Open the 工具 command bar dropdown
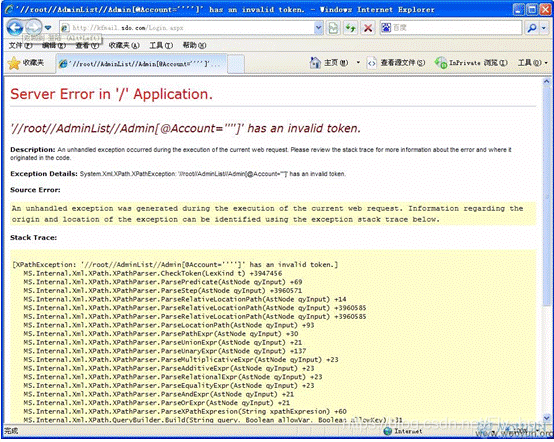 [532, 63]
